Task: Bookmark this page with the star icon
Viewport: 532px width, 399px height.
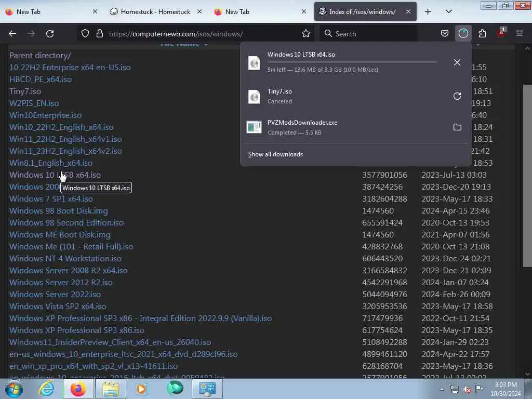Action: pos(305,34)
